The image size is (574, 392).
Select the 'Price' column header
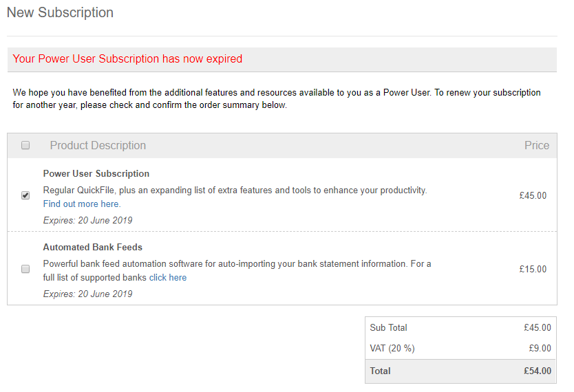(x=537, y=146)
